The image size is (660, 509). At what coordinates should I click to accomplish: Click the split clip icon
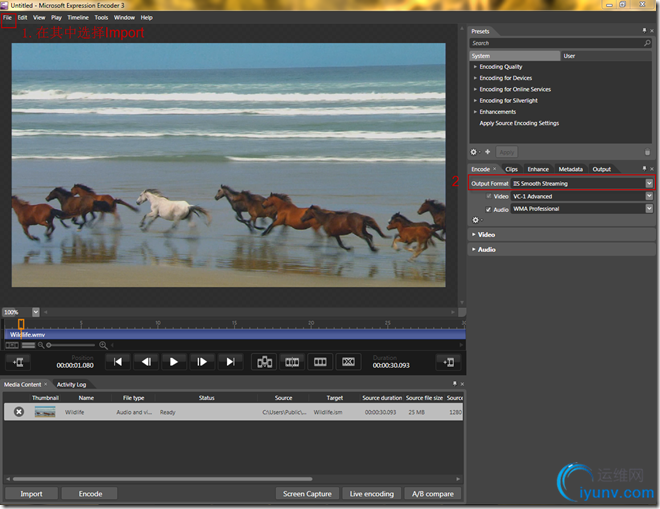coord(292,362)
